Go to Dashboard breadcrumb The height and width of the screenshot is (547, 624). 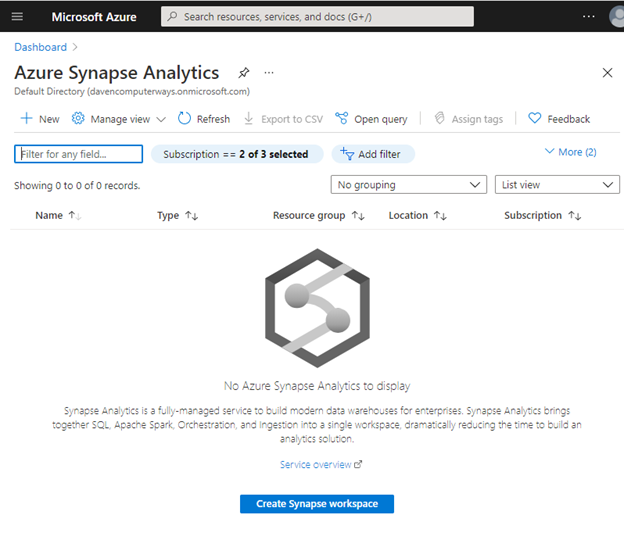tap(41, 47)
